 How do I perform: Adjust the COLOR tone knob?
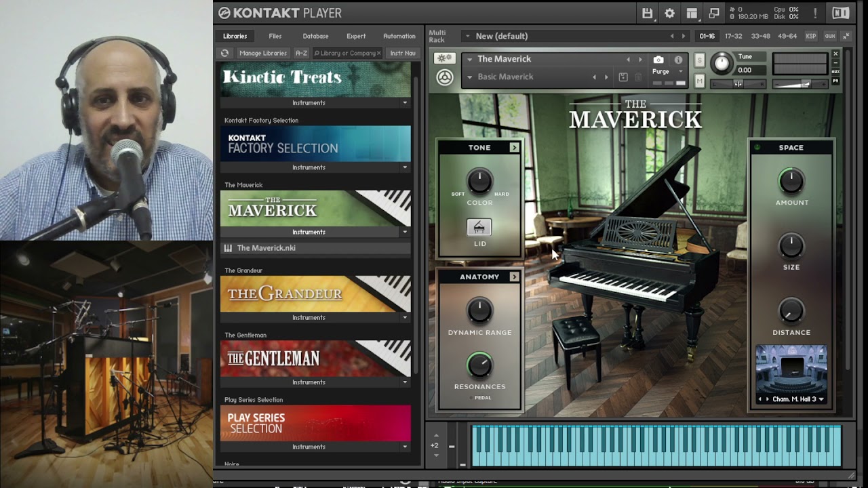coord(479,182)
